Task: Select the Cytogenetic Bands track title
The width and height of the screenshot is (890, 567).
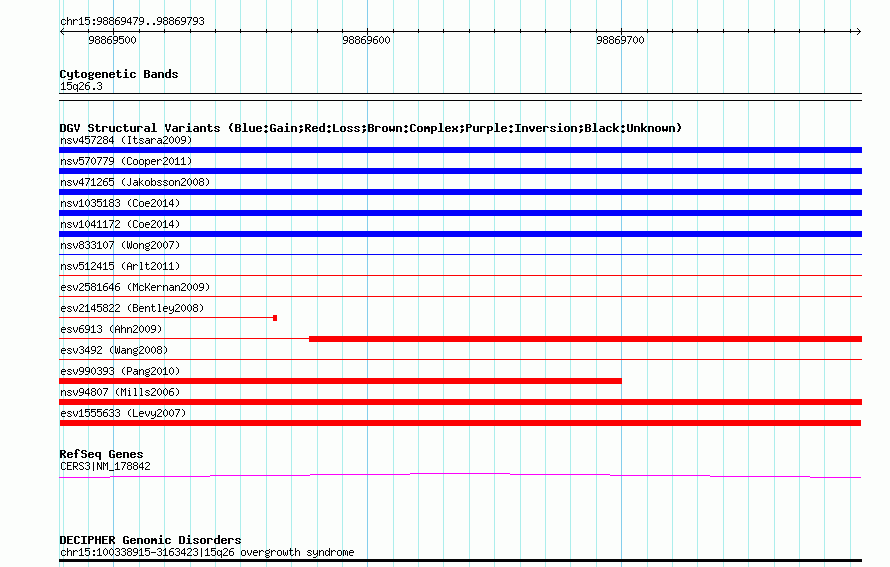Action: [x=119, y=74]
